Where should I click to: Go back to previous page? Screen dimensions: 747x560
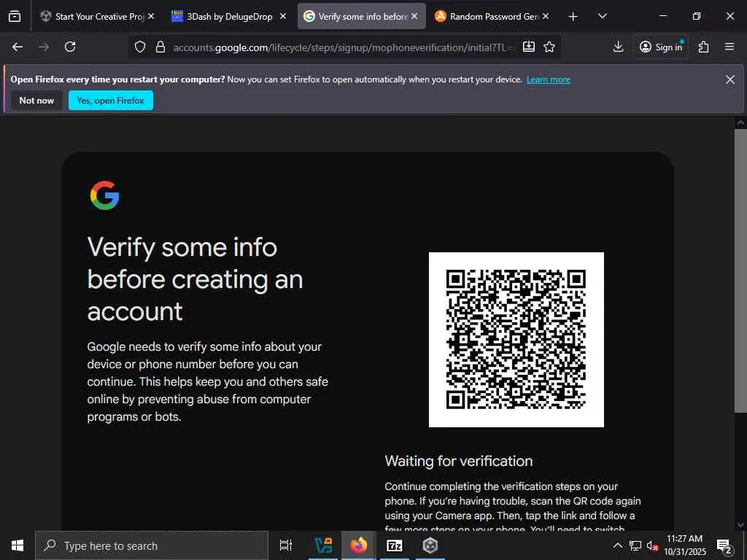pyautogui.click(x=18, y=47)
